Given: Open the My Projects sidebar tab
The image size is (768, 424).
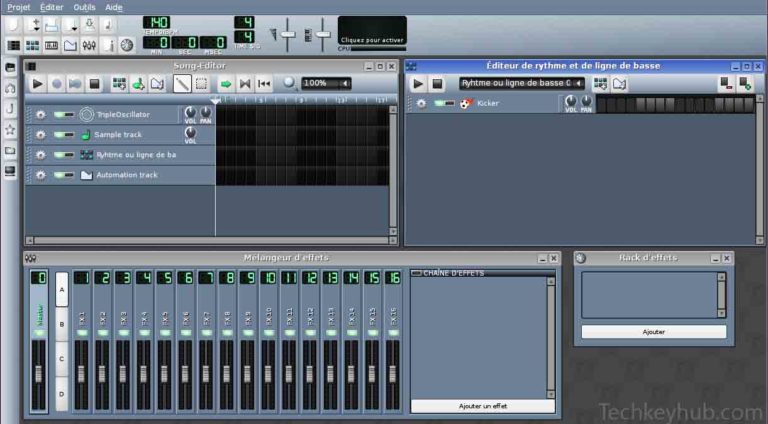Looking at the screenshot, I should [10, 89].
